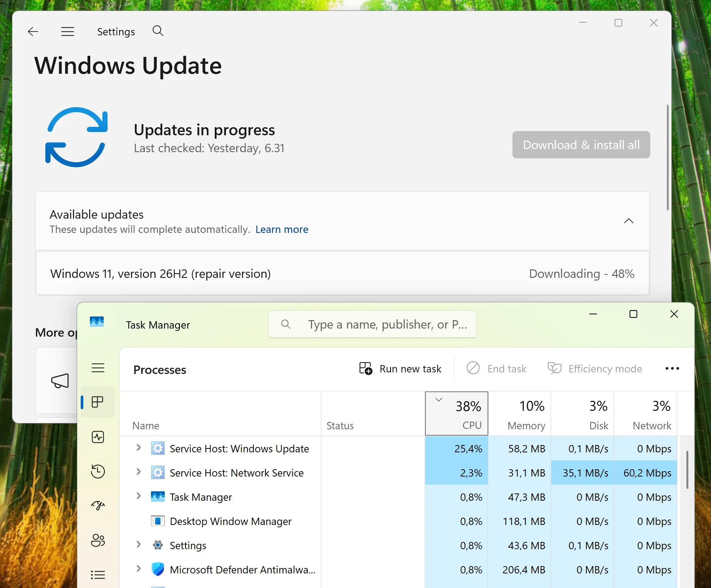The image size is (711, 588).
Task: Click the Desktop Window Manager process icon
Action: 158,521
